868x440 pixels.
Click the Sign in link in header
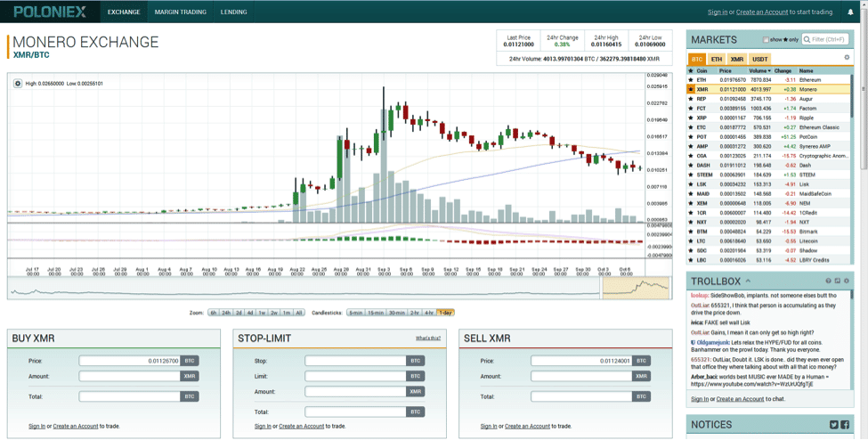click(x=718, y=12)
